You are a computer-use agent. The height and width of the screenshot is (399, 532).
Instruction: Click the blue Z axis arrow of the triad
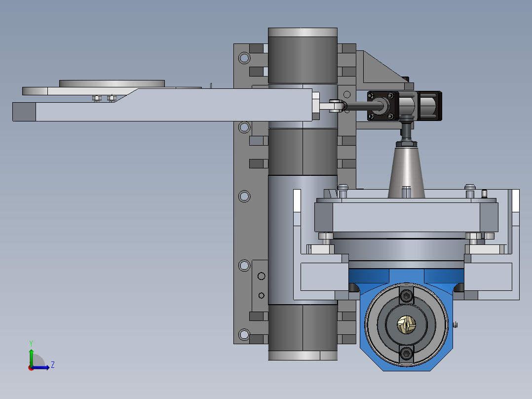pos(40,367)
